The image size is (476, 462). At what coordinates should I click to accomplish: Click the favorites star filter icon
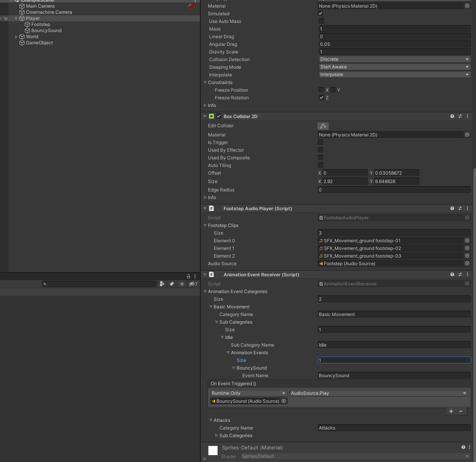[x=182, y=284]
